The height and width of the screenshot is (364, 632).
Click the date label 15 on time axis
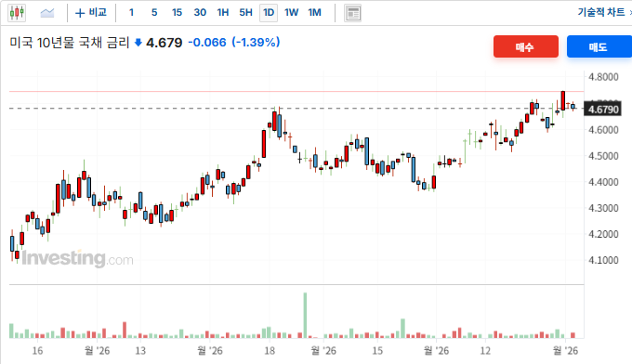[x=377, y=351]
